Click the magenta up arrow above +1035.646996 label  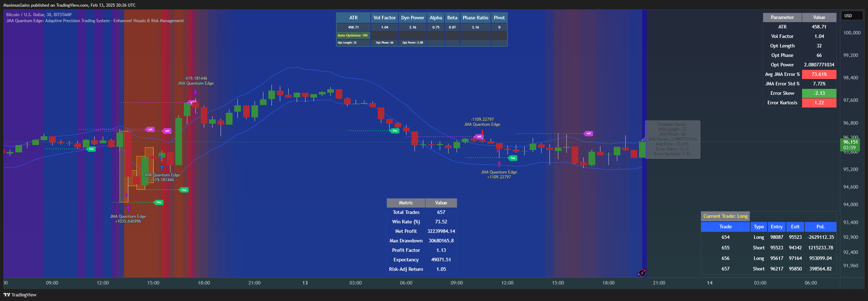[128, 209]
